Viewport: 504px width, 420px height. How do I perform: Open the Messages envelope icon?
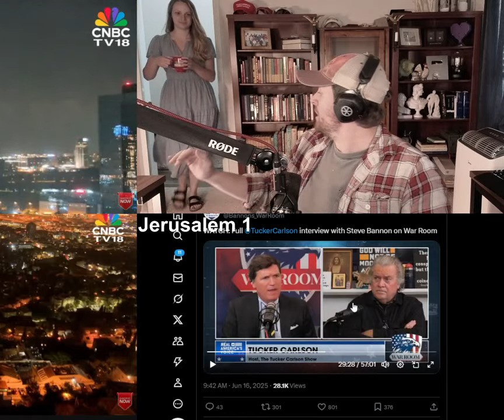pos(178,278)
